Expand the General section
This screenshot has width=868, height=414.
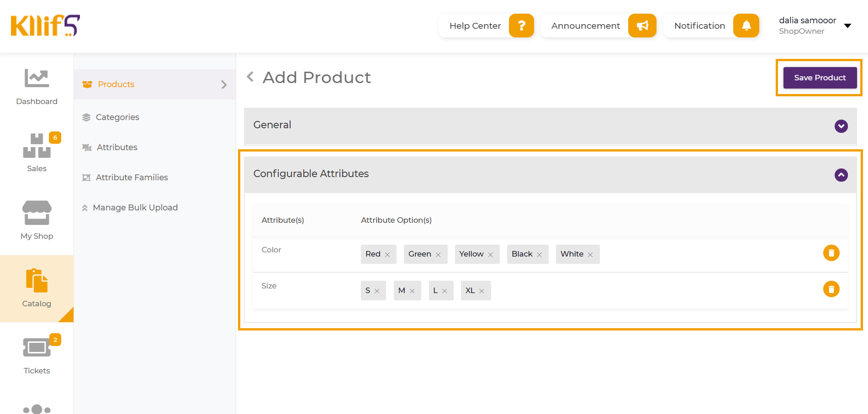pos(841,126)
